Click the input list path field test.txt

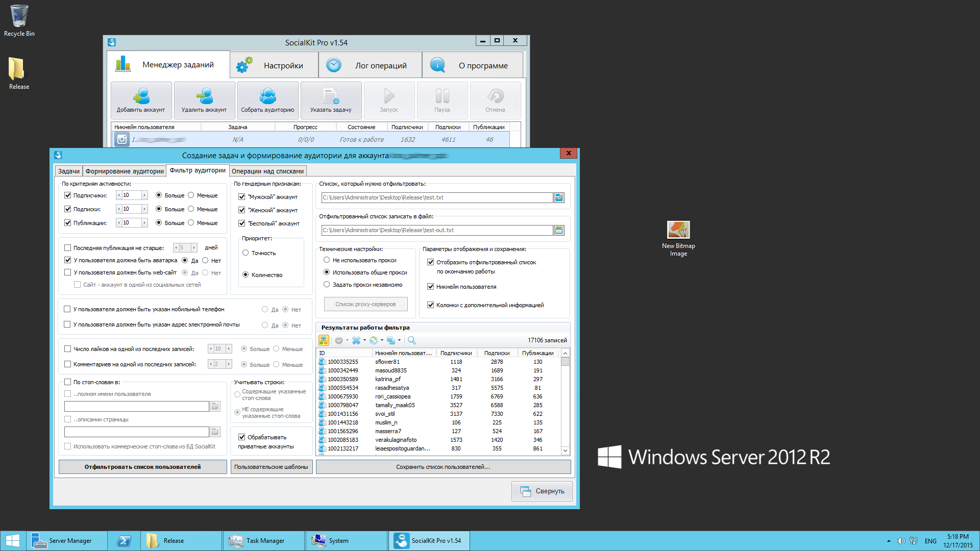tap(437, 197)
